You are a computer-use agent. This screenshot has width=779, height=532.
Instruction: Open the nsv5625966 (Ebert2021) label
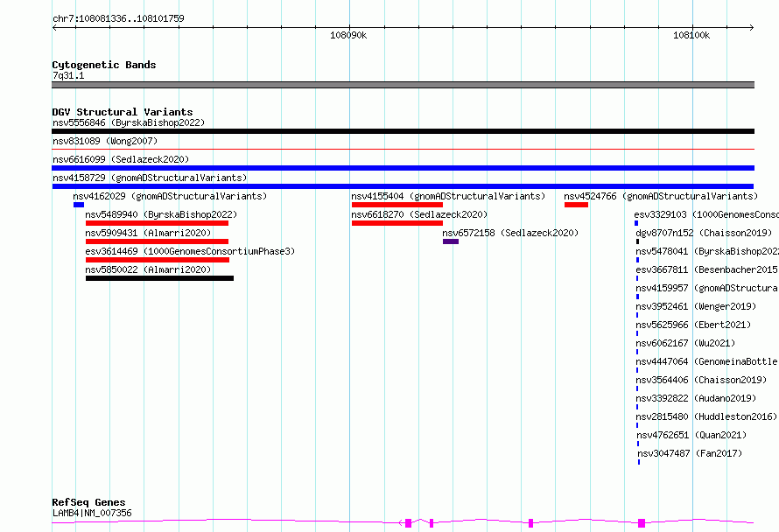coord(693,325)
